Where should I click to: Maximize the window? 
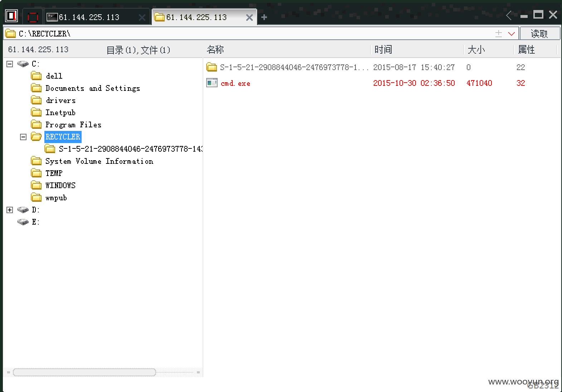click(x=538, y=15)
